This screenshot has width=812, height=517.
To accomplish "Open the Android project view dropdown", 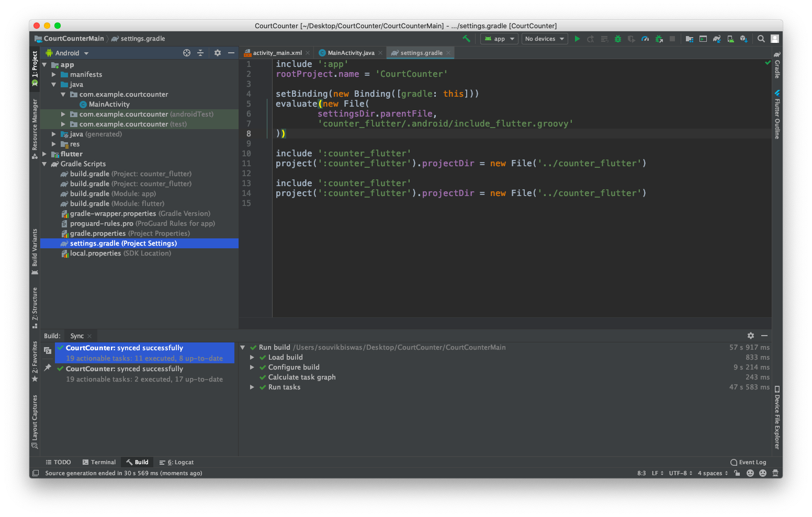I will [x=67, y=53].
